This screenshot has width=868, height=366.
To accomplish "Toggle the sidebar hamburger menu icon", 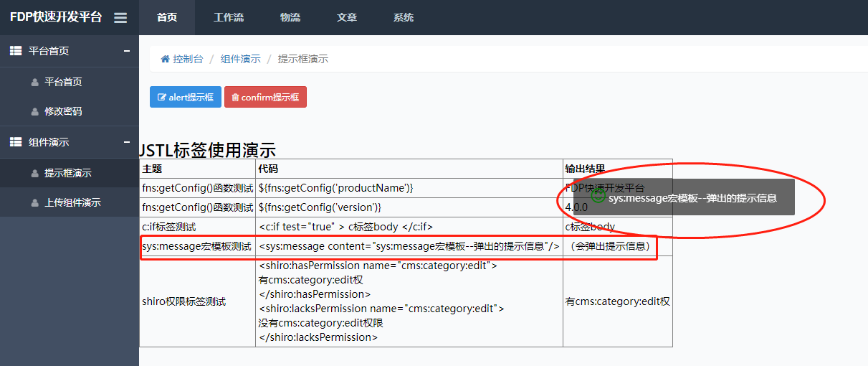I will (x=120, y=18).
